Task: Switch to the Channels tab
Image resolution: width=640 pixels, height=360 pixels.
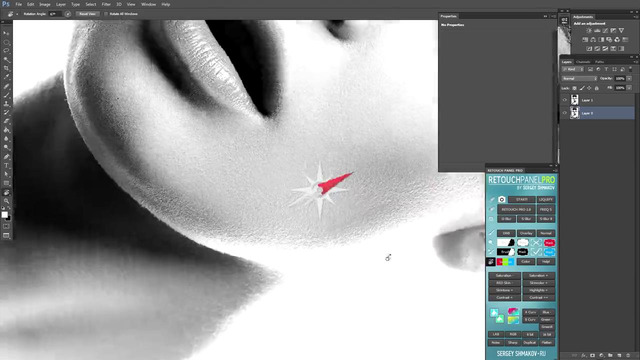Action: click(x=583, y=62)
